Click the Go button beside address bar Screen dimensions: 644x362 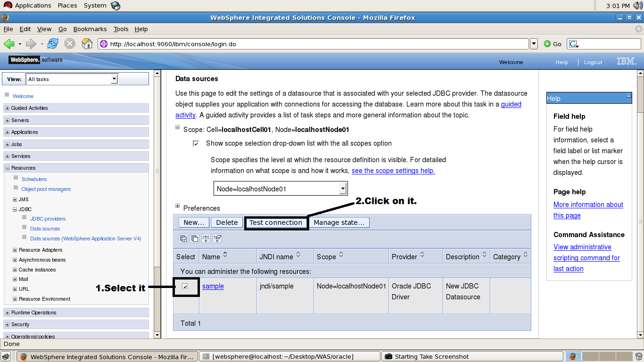pos(553,44)
